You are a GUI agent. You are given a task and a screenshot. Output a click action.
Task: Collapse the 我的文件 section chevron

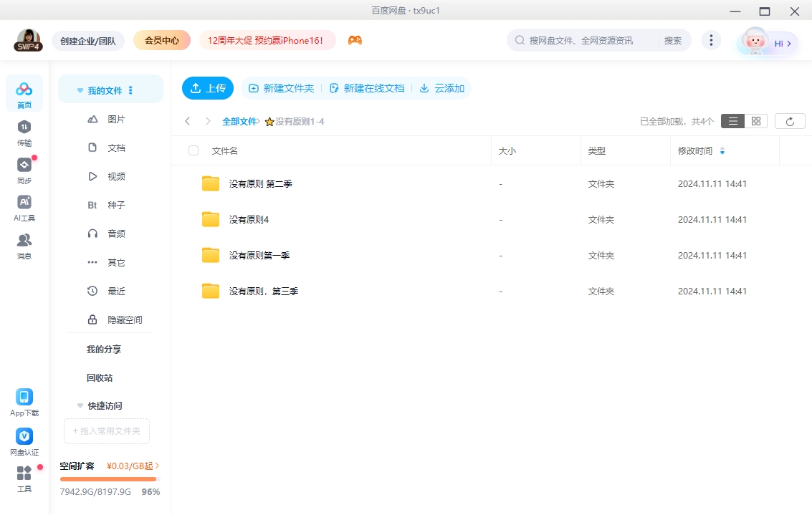[80, 90]
